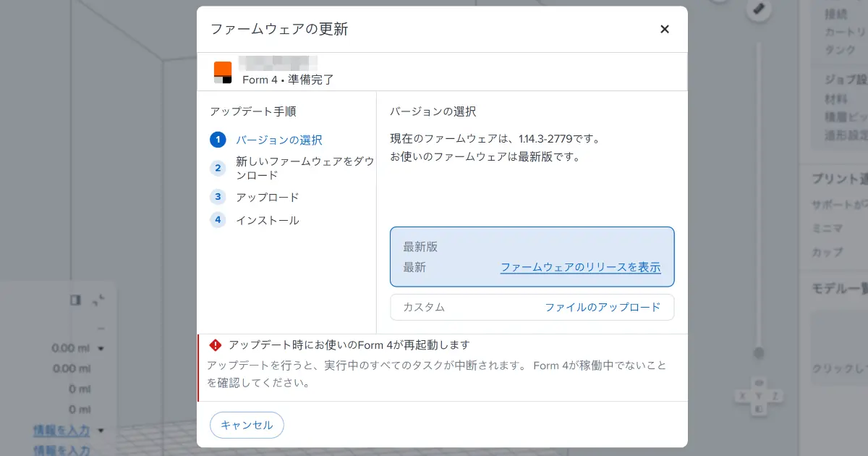Click the orange Form 4 printer icon

[x=223, y=72]
